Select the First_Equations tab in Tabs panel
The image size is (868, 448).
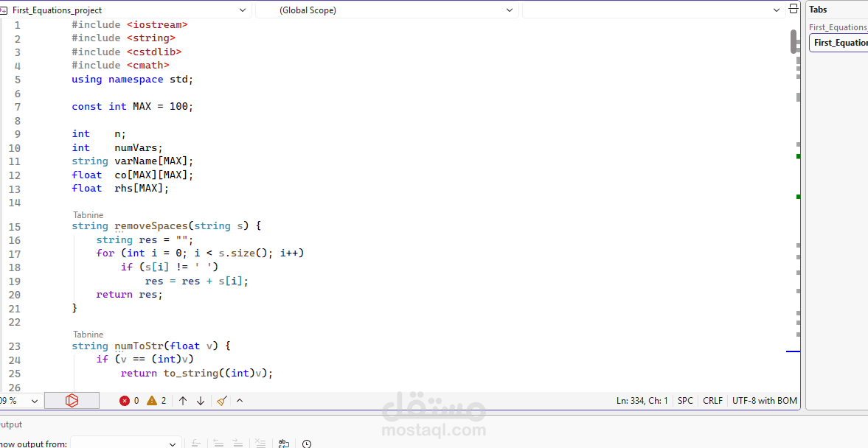[839, 42]
